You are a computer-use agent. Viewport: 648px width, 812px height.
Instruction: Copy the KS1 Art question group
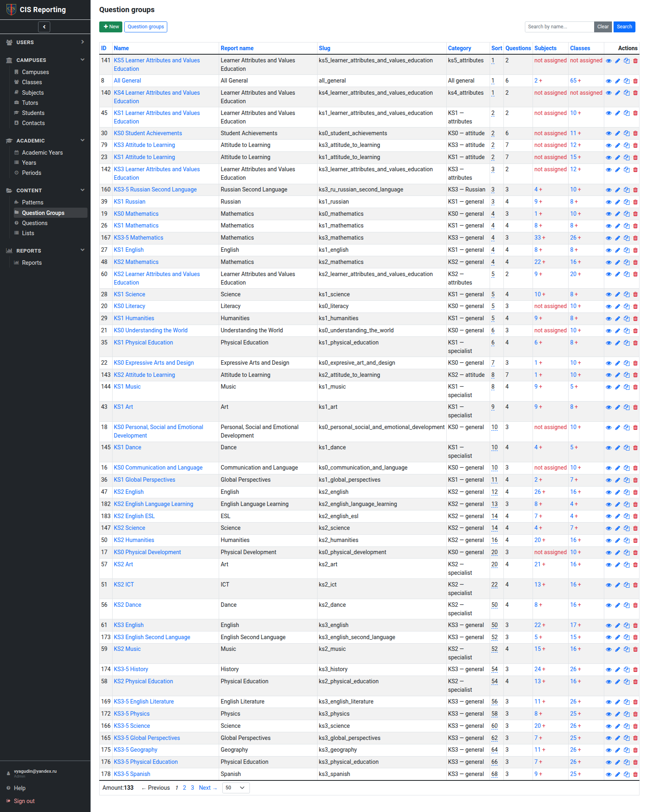point(627,407)
